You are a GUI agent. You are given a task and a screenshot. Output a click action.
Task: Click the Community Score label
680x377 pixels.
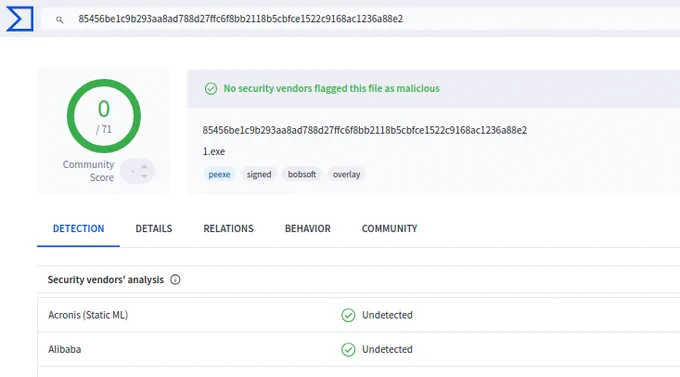[x=88, y=171]
